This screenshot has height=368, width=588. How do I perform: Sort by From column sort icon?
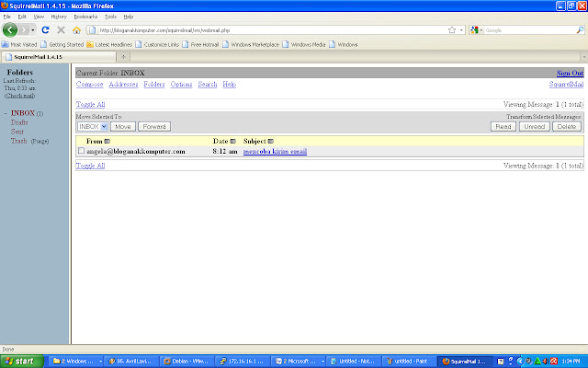click(x=107, y=141)
